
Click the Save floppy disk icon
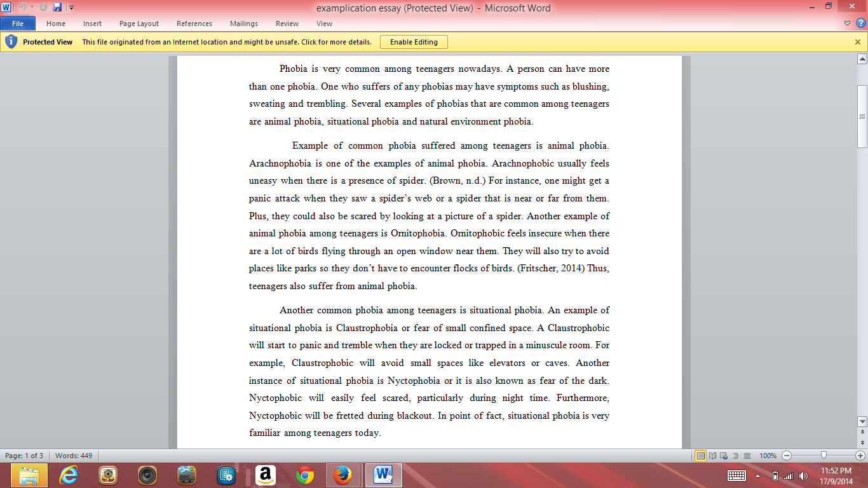(57, 8)
